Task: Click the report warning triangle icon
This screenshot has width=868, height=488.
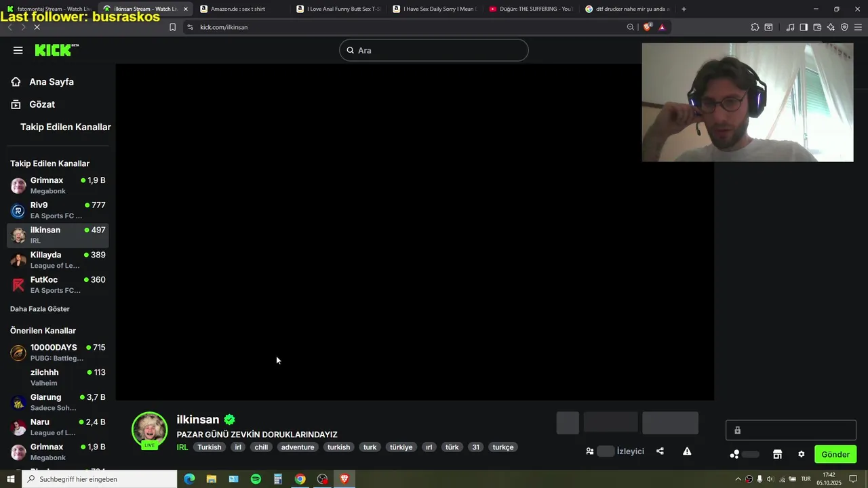Action: tap(687, 451)
